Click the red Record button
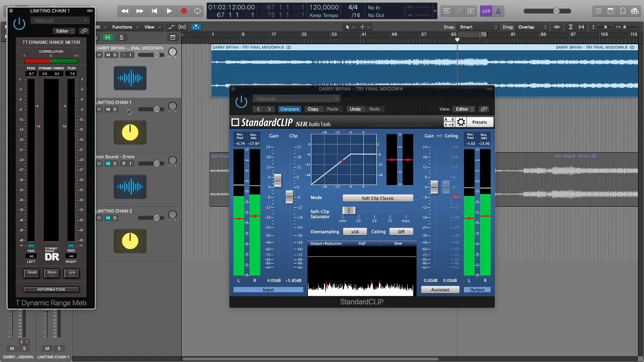 pos(184,11)
